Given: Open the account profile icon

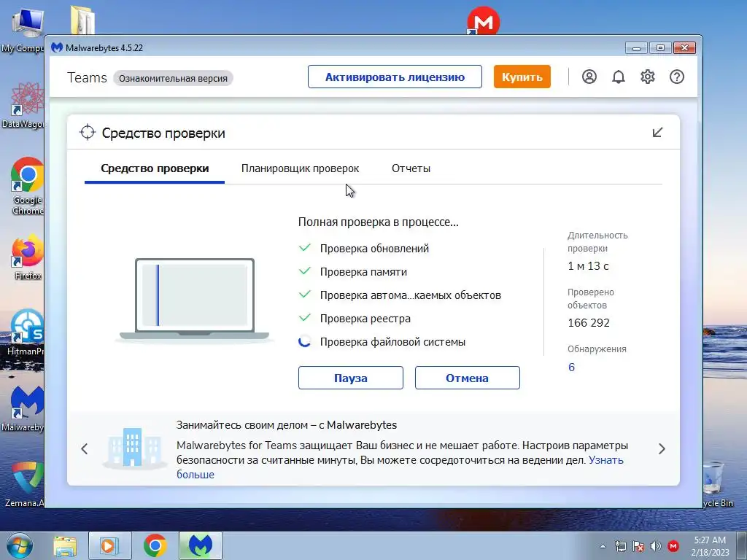Looking at the screenshot, I should point(589,77).
